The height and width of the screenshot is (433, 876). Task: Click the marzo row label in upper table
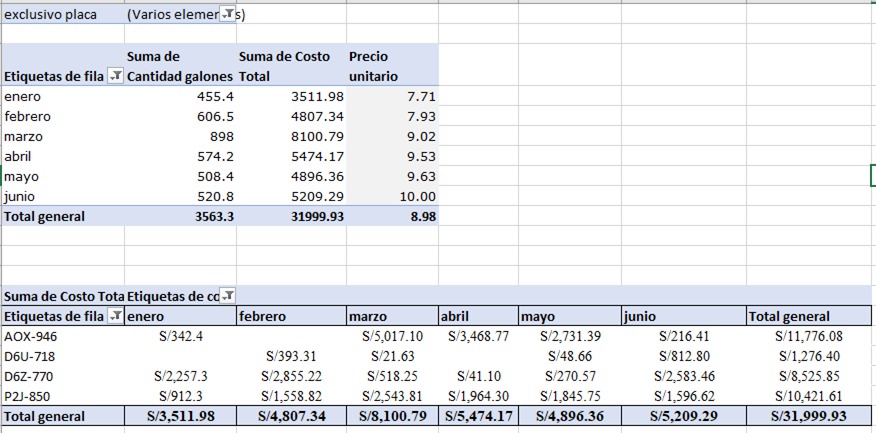24,136
